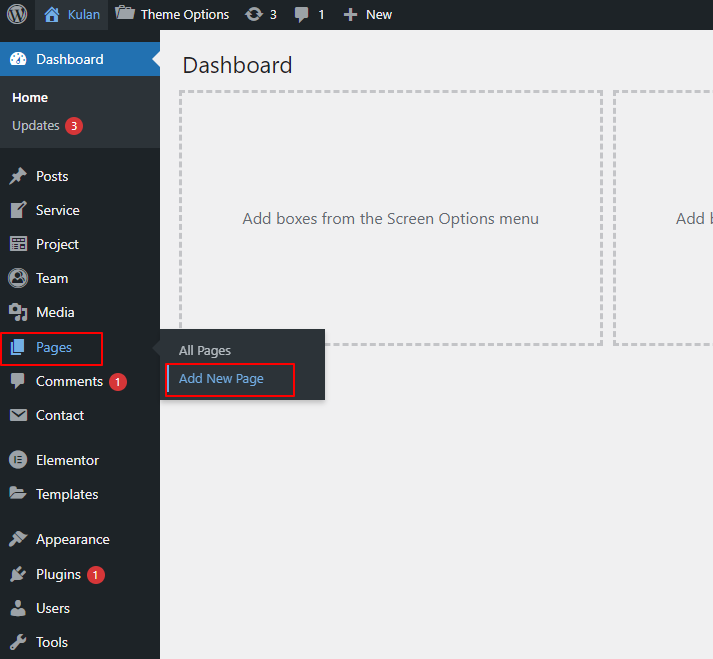
Task: Click the Users person icon
Action: (18, 608)
